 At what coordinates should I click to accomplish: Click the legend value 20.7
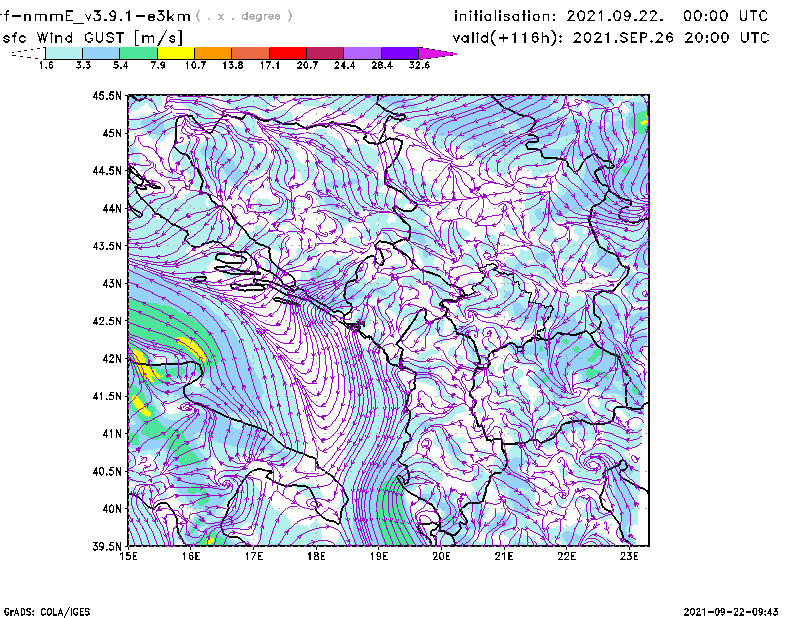[x=307, y=65]
